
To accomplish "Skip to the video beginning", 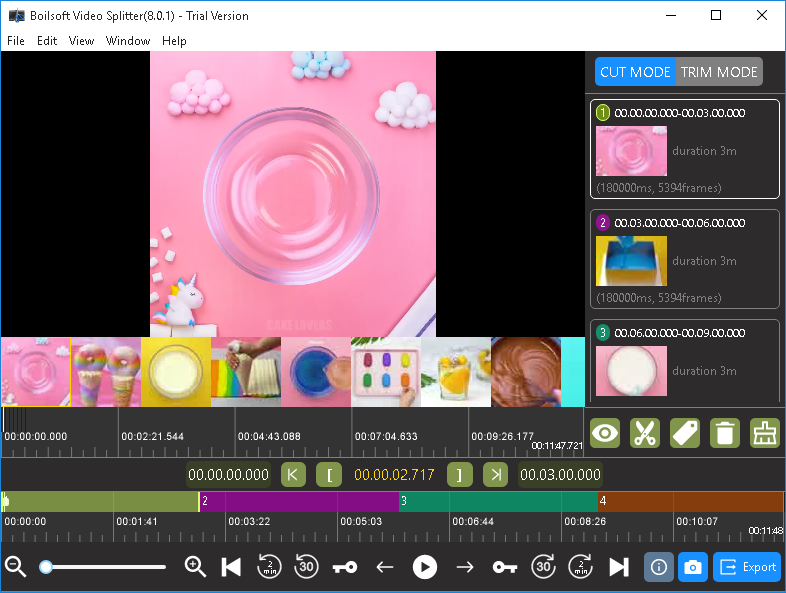I will 231,567.
